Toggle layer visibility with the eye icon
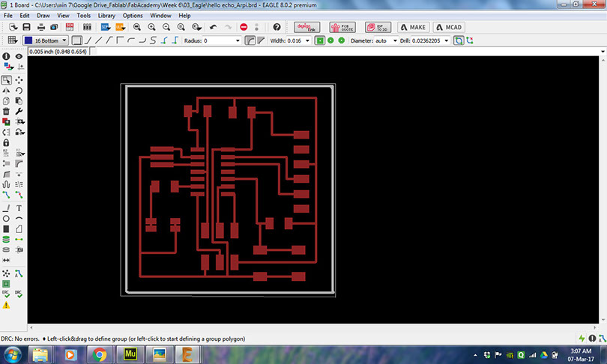Viewport: 607px width, 364px height. 19,56
